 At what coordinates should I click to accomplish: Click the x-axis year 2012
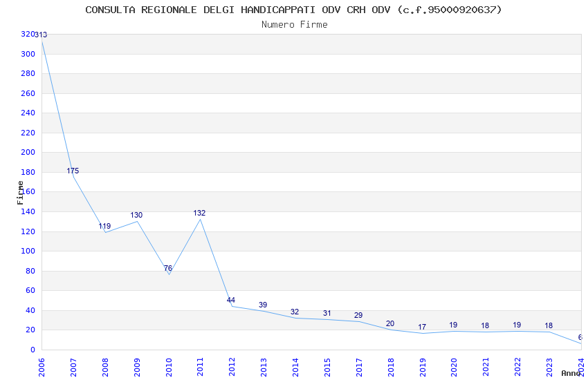[232, 367]
